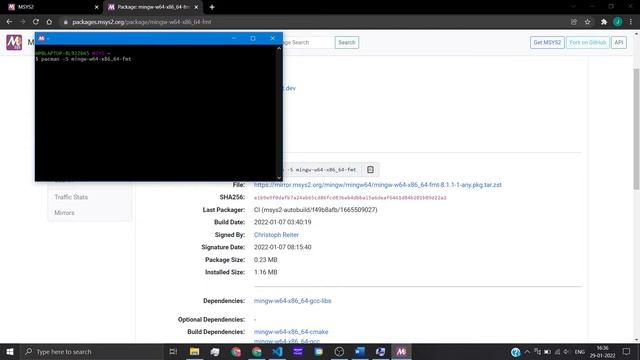Open Mirrors in sidebar
The height and width of the screenshot is (360, 640).
pos(64,213)
